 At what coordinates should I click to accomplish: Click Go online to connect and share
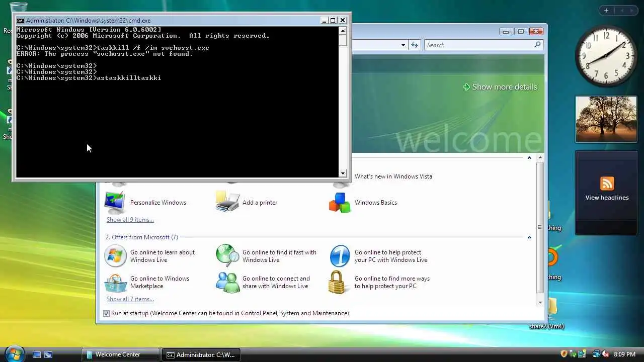276,283
